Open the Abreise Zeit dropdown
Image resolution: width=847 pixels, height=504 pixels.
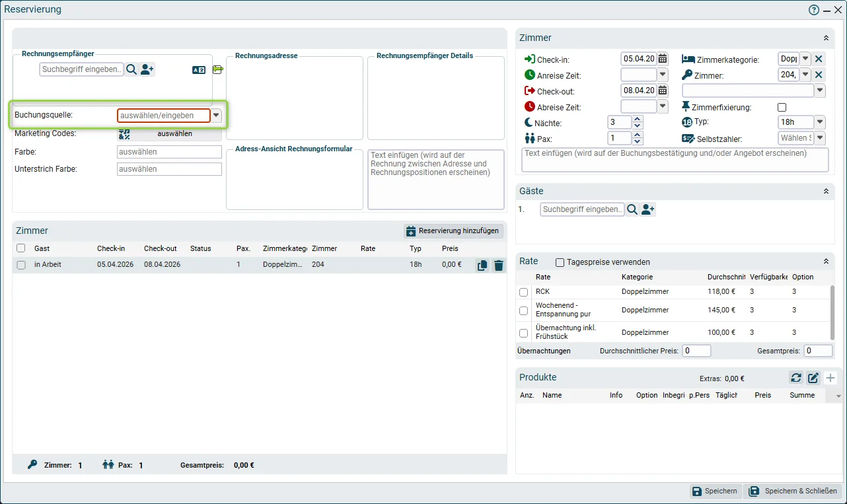click(x=663, y=106)
